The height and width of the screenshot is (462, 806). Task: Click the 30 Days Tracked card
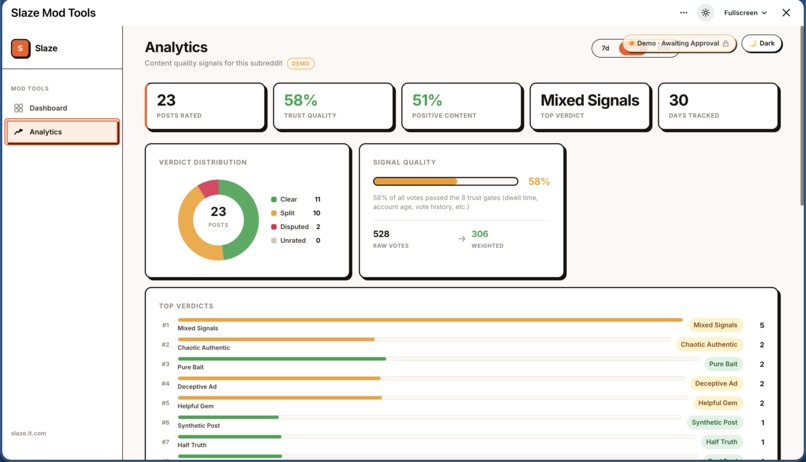719,106
